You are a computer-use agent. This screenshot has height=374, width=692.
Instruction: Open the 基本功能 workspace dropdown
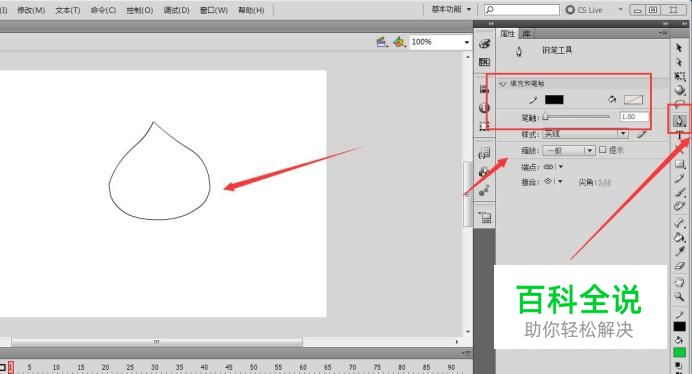[451, 9]
